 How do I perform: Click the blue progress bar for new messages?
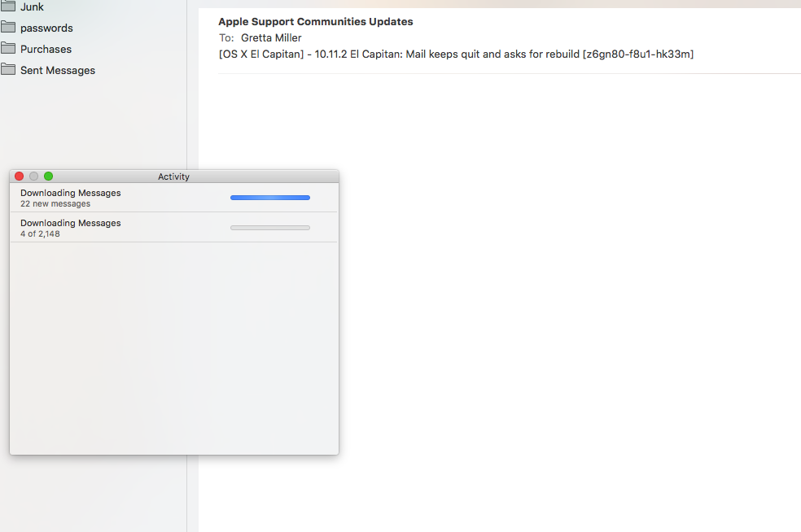pyautogui.click(x=270, y=198)
